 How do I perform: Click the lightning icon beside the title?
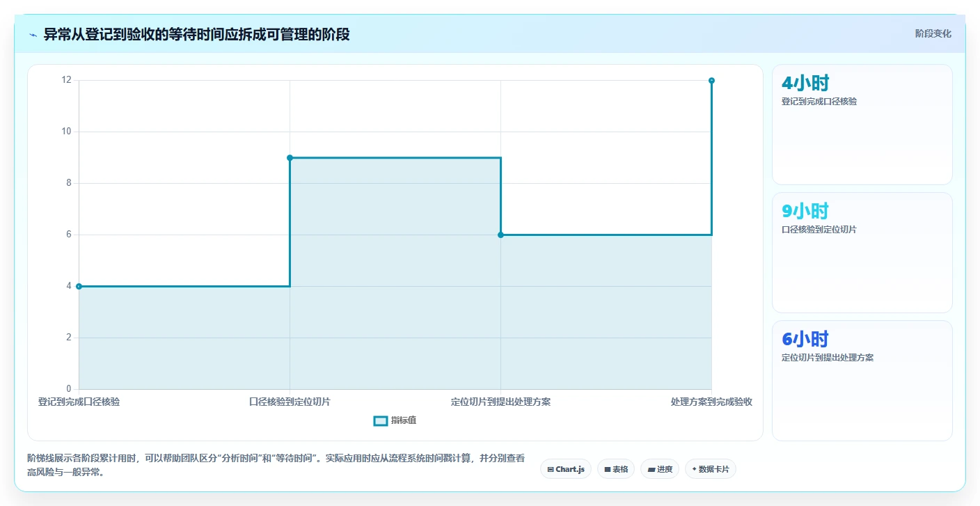click(33, 34)
